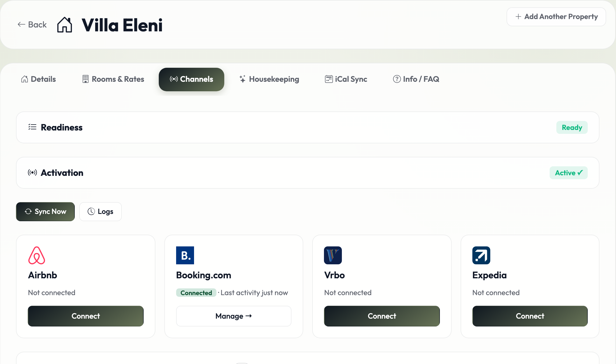Go to the iCal Sync tab
616x364 pixels.
346,79
